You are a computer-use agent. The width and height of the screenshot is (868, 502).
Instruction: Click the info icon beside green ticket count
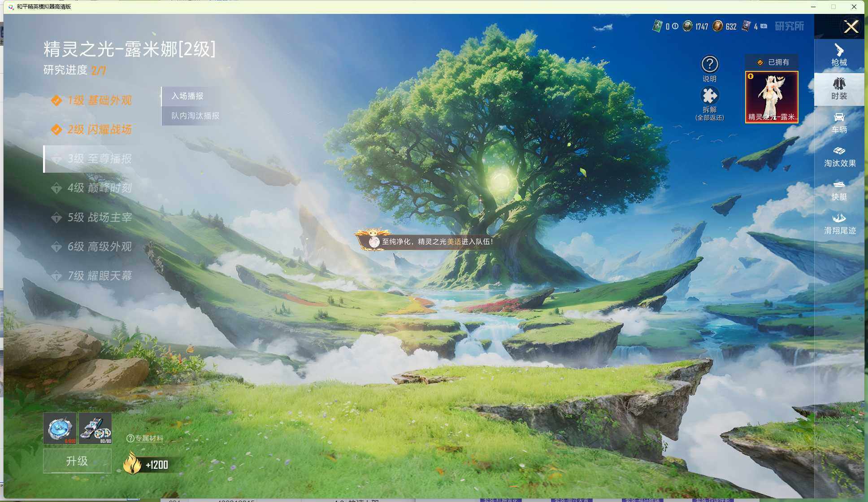675,26
